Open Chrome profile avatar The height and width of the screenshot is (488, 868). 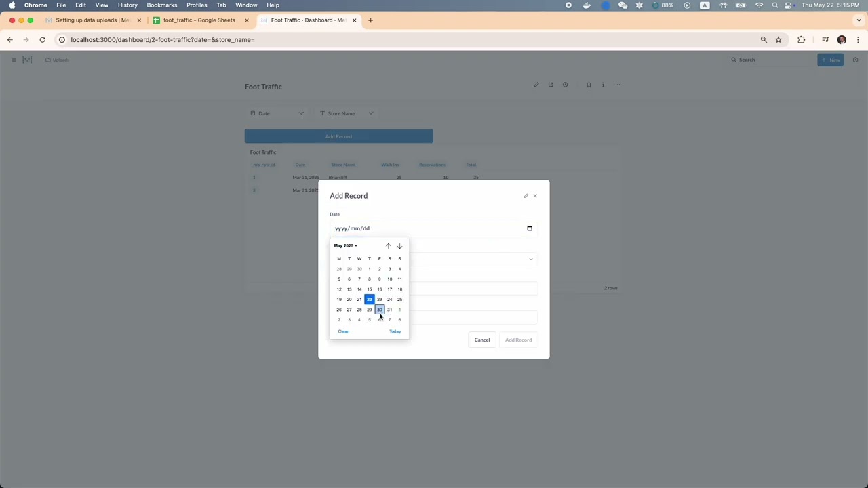[842, 39]
